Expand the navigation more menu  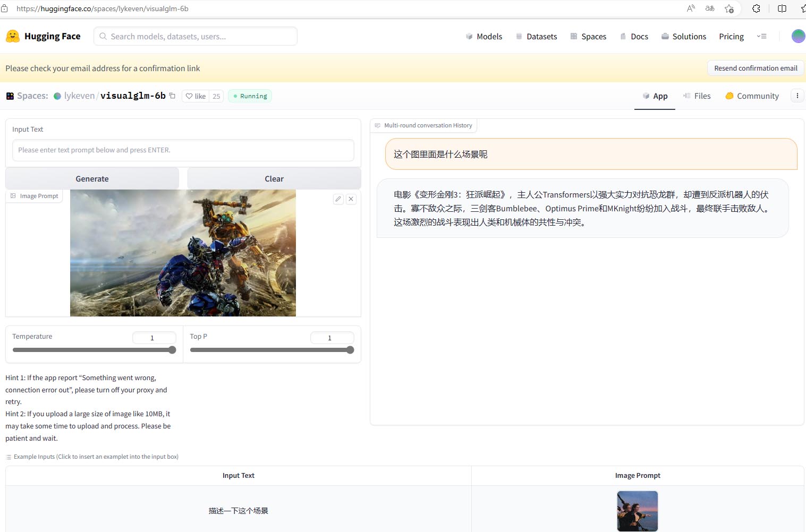[x=761, y=36]
